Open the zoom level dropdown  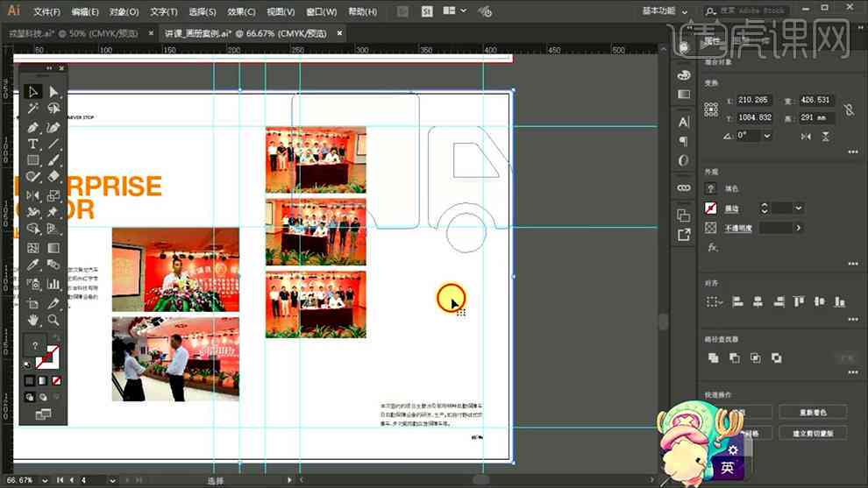pyautogui.click(x=45, y=480)
